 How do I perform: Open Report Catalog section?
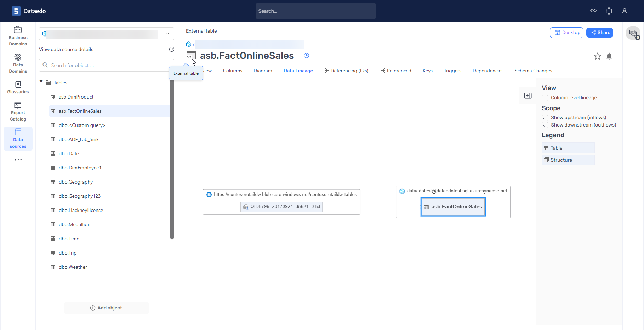coord(18,112)
